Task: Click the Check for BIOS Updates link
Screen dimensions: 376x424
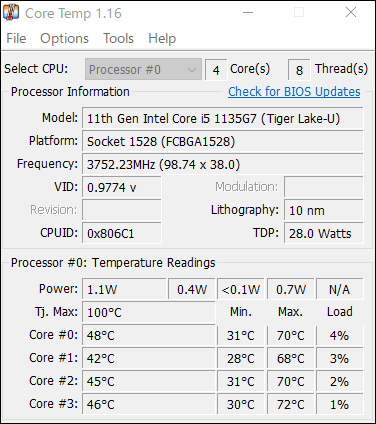Action: point(294,92)
